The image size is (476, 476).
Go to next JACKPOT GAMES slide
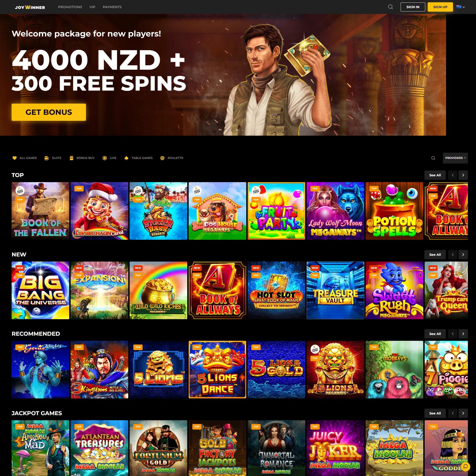tap(463, 413)
